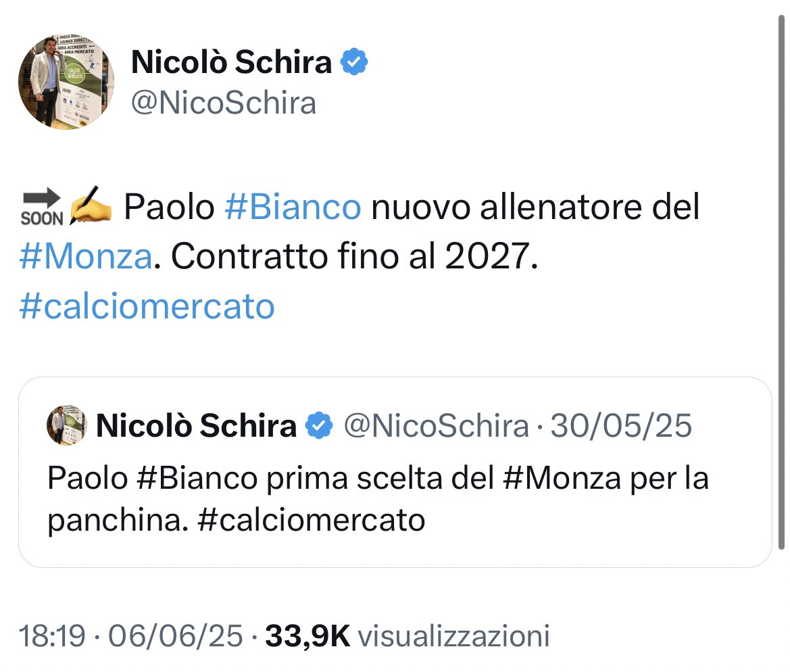790x672 pixels.
Task: Open the blue #calciomercato hashtag
Action: tap(147, 306)
